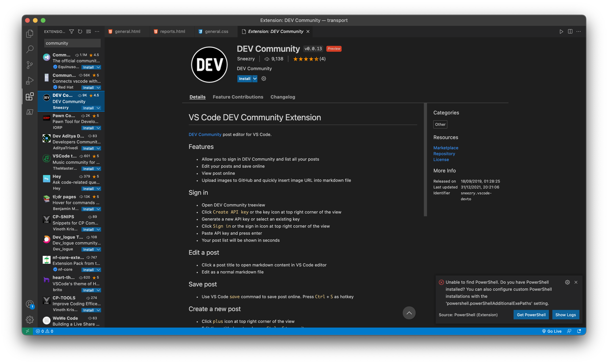Install the Hey extension from list
The image size is (608, 364).
point(88,189)
